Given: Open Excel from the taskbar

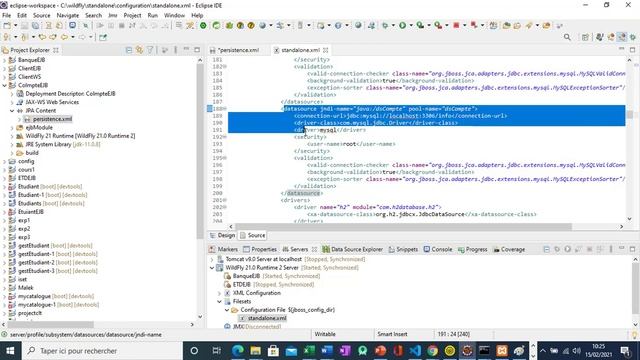Looking at the screenshot, I should [x=309, y=351].
